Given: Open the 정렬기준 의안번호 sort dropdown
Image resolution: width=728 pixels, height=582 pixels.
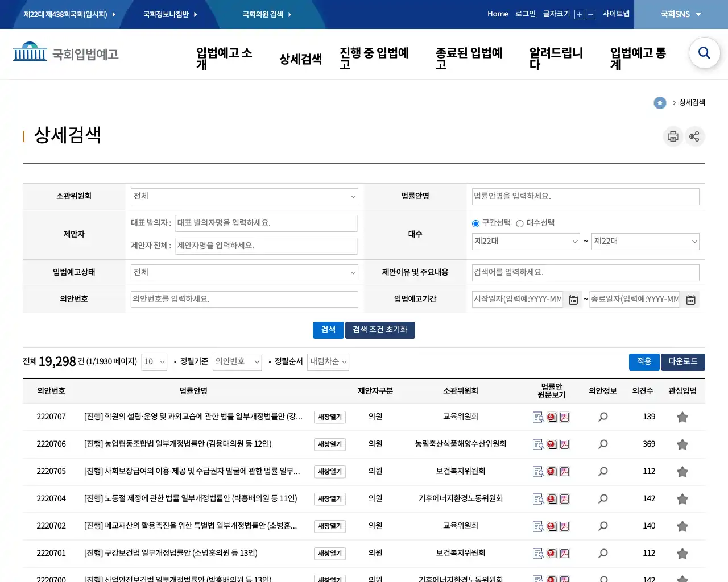Looking at the screenshot, I should 237,362.
